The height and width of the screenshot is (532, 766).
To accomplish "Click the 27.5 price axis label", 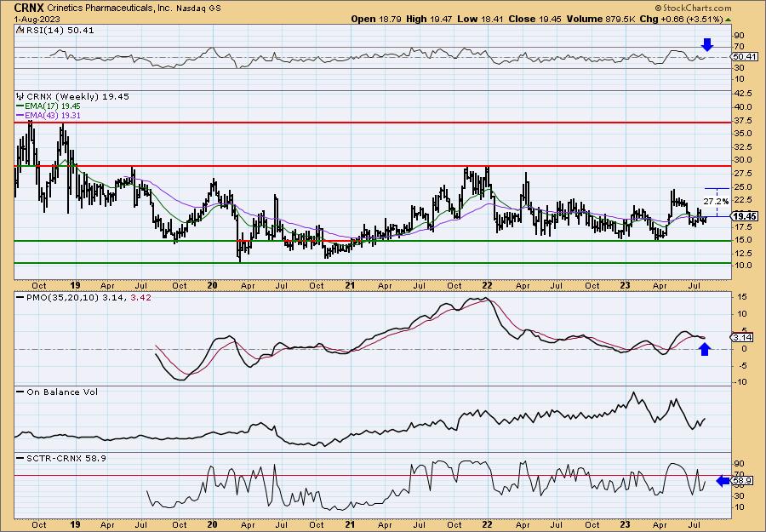I will [x=742, y=174].
